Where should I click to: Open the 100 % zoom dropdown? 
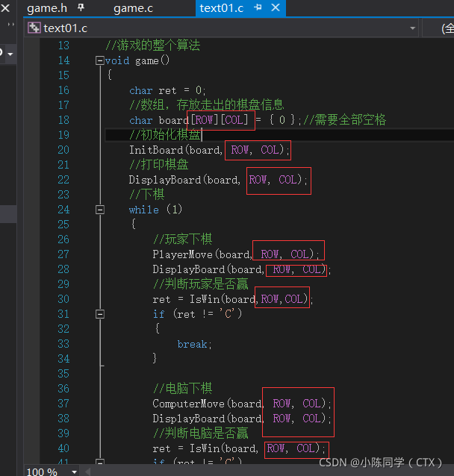pyautogui.click(x=74, y=472)
